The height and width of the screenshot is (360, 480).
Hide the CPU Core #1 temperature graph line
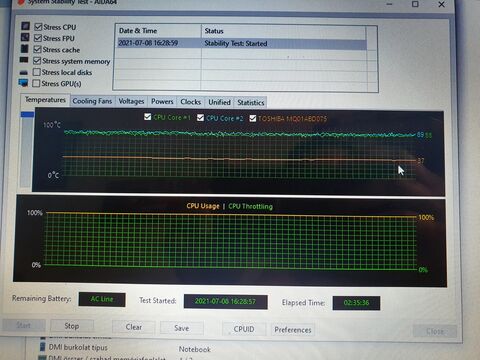click(x=148, y=117)
